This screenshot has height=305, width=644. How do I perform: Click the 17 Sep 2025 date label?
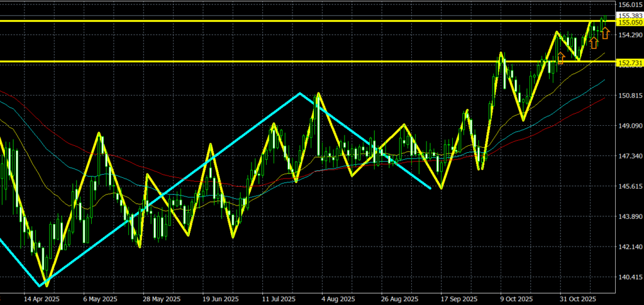(x=459, y=299)
